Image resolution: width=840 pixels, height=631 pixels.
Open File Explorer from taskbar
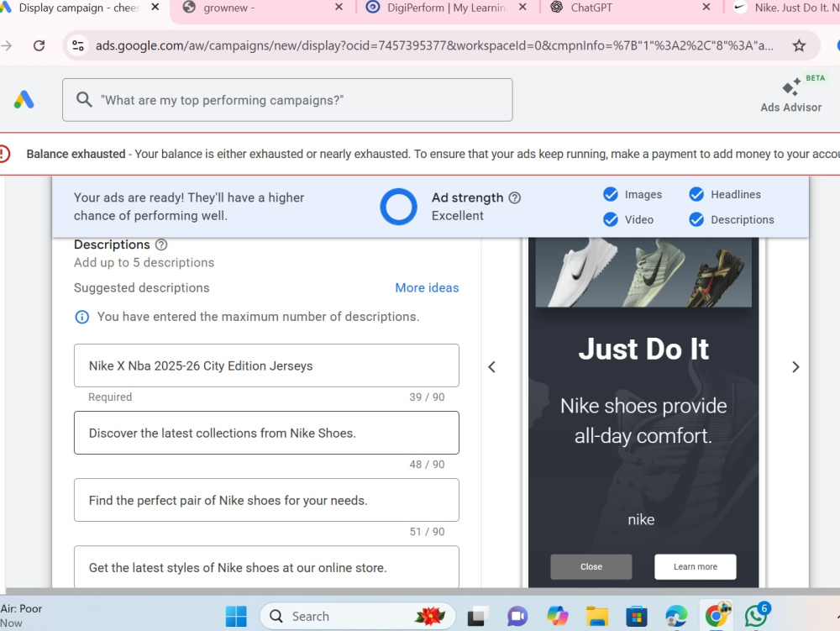pyautogui.click(x=596, y=617)
